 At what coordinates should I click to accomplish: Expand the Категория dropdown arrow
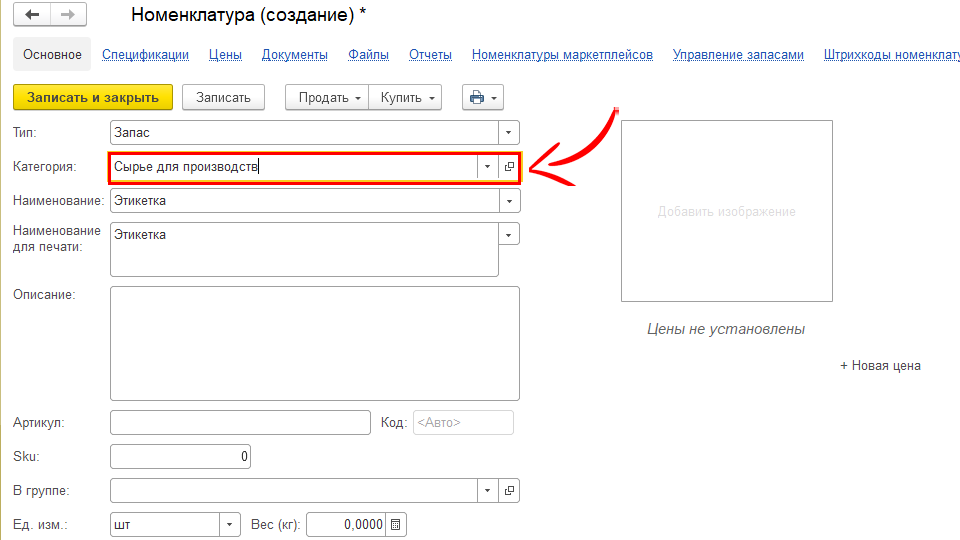487,167
